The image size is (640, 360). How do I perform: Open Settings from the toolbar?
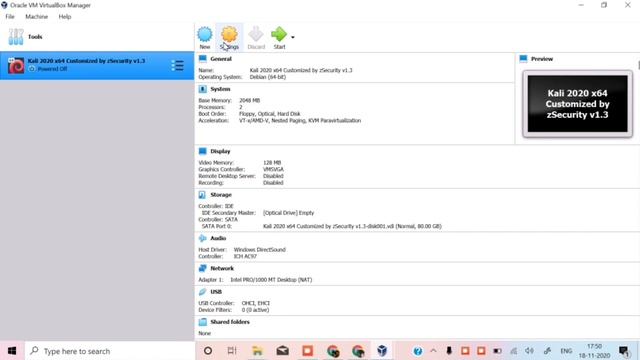[229, 38]
